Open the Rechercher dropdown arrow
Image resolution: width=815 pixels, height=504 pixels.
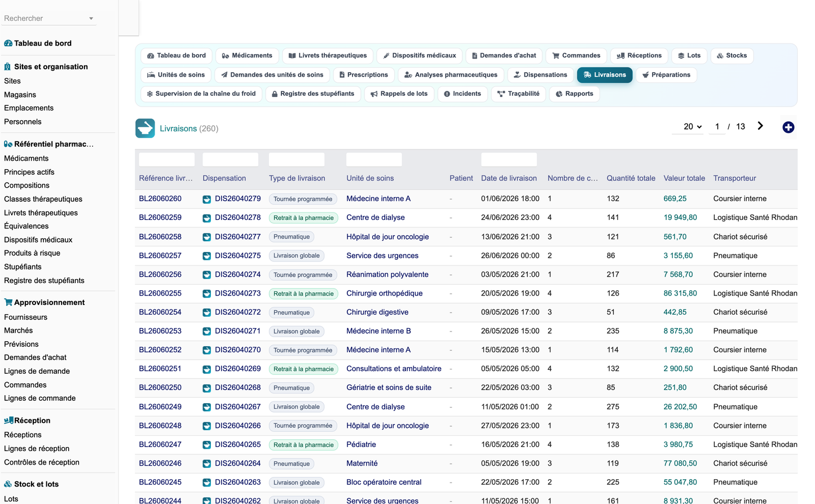coord(91,19)
